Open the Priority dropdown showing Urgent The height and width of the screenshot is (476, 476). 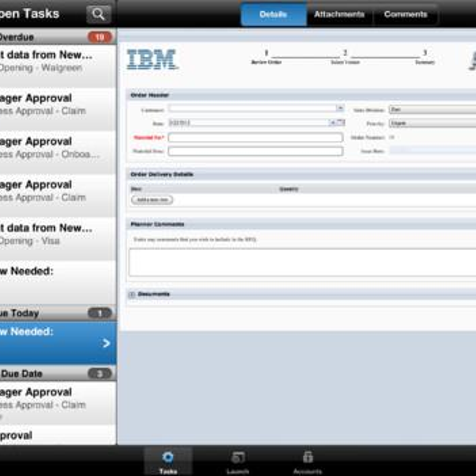pyautogui.click(x=431, y=123)
